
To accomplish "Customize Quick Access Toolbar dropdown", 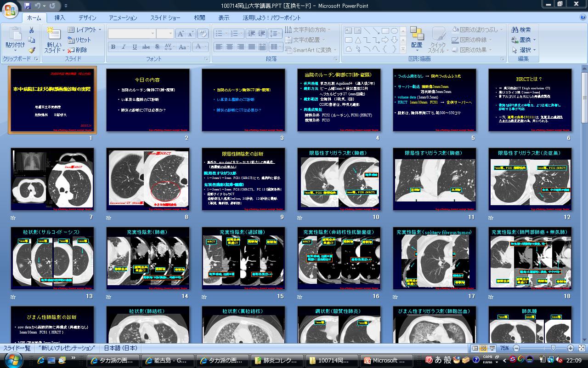I will click(x=66, y=6).
